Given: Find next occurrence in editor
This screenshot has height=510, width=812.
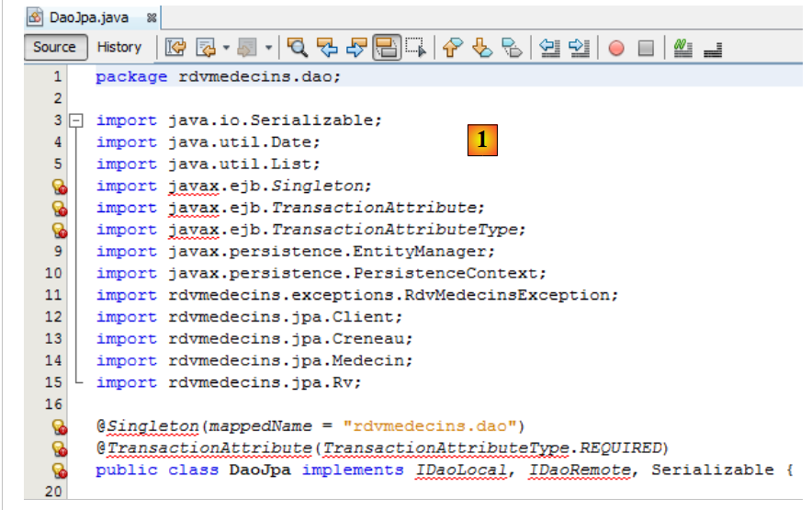Looking at the screenshot, I should pos(356,48).
